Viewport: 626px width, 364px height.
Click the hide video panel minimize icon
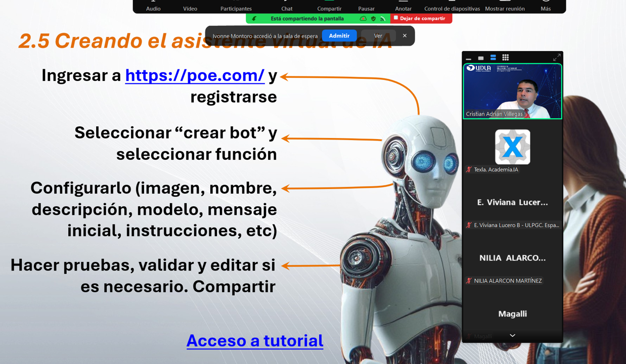[x=469, y=58]
